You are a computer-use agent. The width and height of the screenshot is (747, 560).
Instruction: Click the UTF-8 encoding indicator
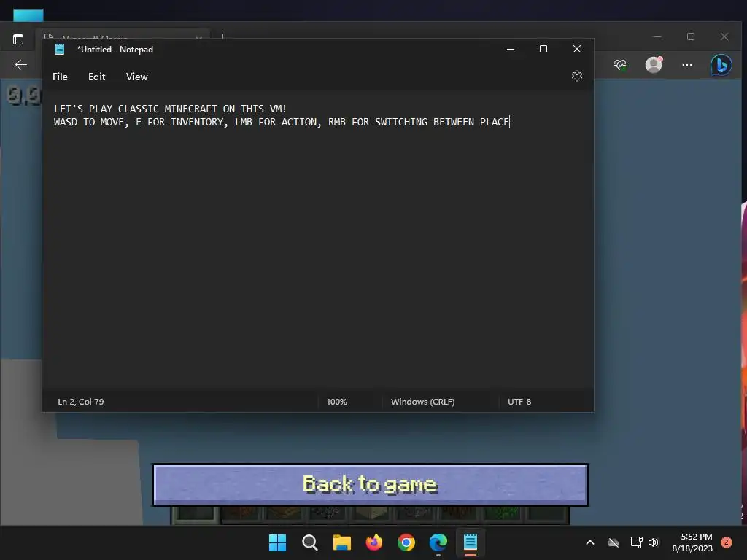pyautogui.click(x=519, y=402)
